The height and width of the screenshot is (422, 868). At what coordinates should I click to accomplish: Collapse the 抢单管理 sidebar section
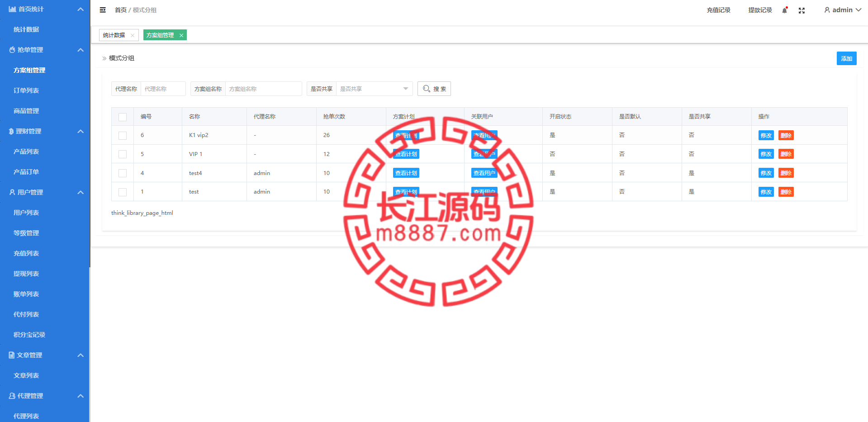click(x=81, y=50)
